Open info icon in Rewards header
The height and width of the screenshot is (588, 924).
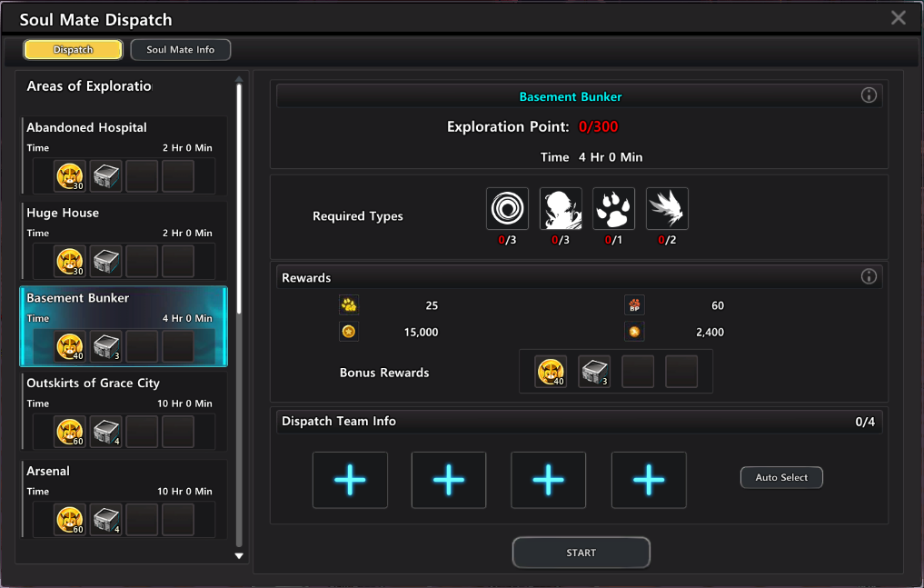point(869,276)
